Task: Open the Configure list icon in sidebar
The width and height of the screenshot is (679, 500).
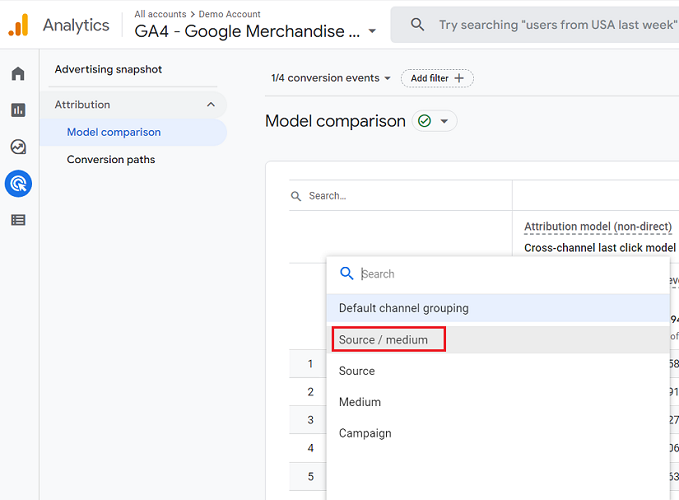Action: coord(18,220)
